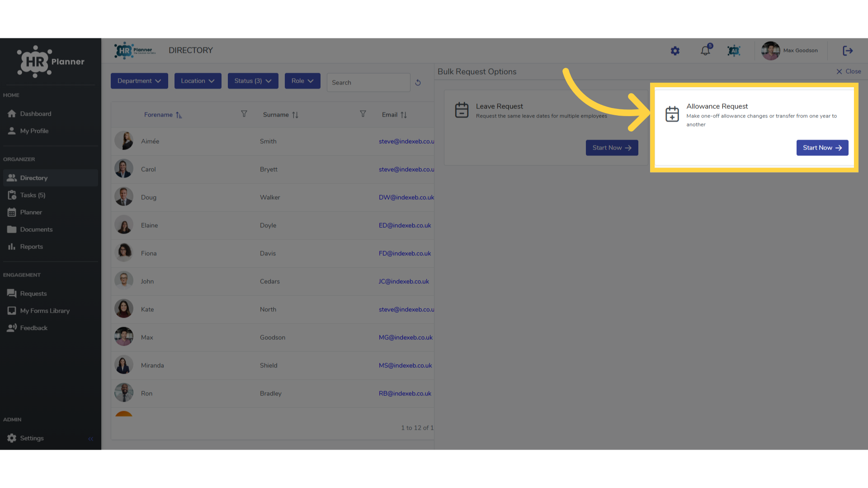Click the logout icon in top right
Image resolution: width=868 pixels, height=488 pixels.
848,51
